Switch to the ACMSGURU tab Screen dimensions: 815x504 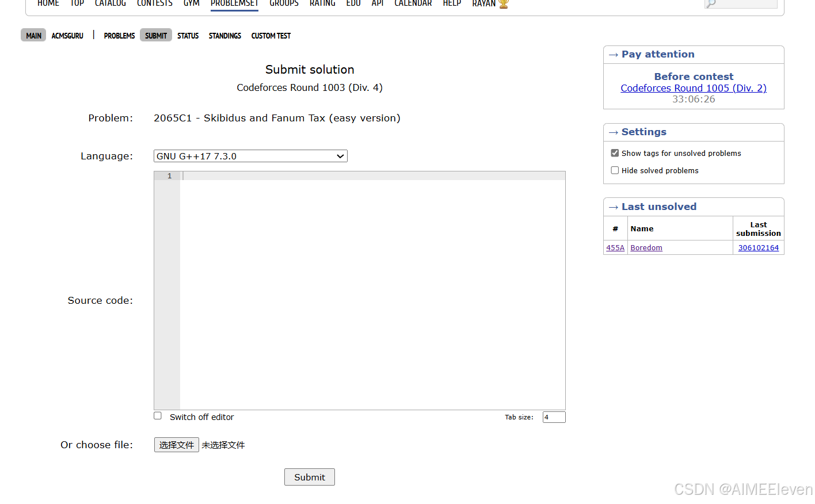(x=67, y=36)
